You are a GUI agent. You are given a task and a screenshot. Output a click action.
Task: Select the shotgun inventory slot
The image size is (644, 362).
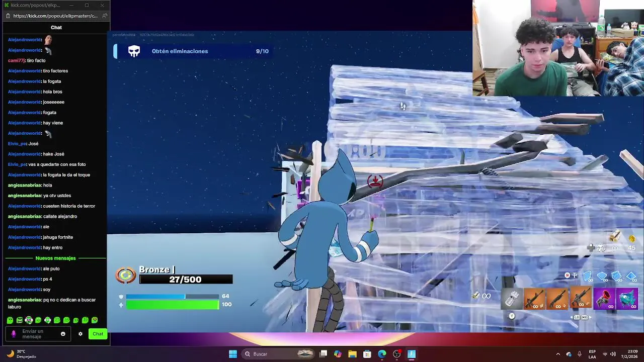click(x=557, y=299)
